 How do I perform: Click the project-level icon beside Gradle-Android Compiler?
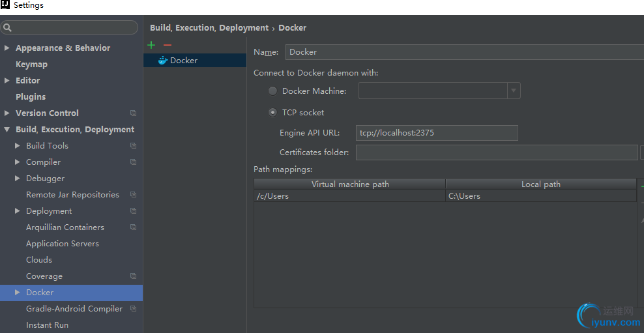(x=133, y=308)
